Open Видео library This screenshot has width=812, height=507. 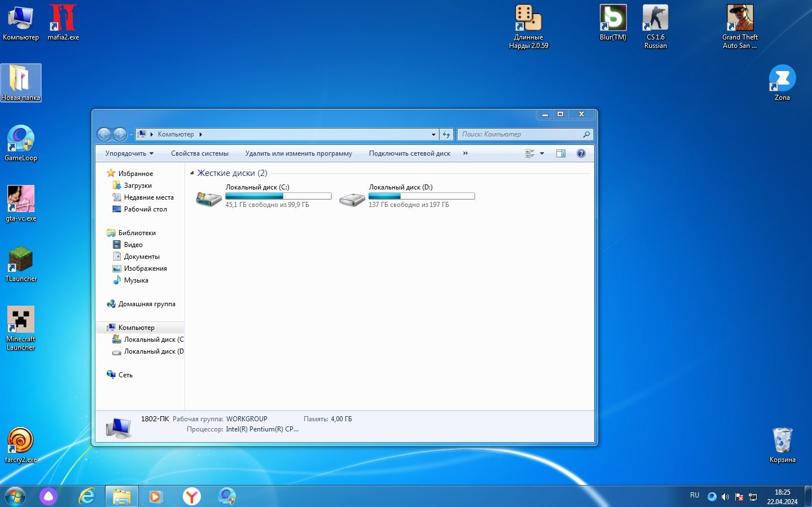tap(133, 245)
